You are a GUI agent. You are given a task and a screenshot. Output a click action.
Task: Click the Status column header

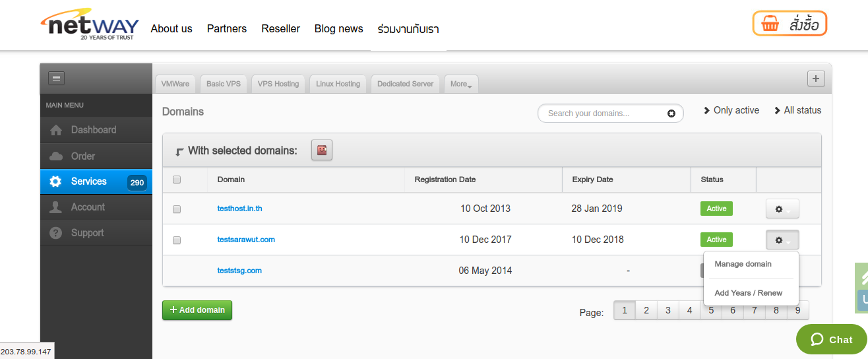(x=712, y=179)
